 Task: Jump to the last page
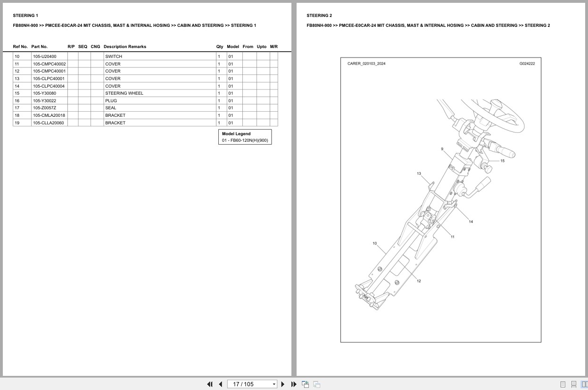pos(294,384)
